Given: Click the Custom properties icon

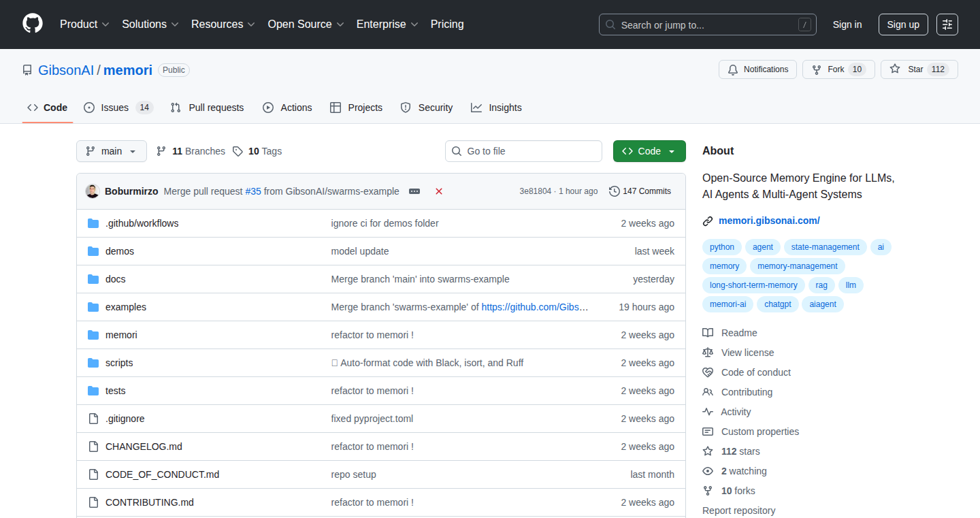Looking at the screenshot, I should tap(708, 432).
